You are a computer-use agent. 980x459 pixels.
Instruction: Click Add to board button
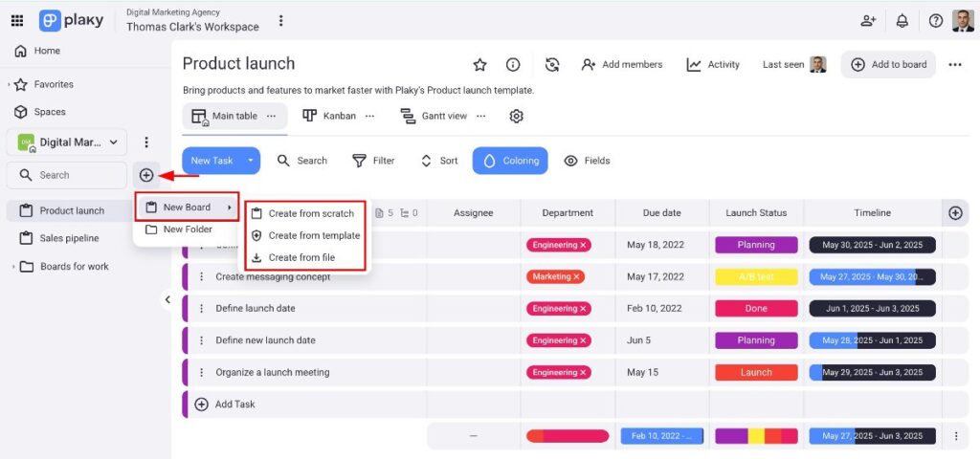[888, 64]
